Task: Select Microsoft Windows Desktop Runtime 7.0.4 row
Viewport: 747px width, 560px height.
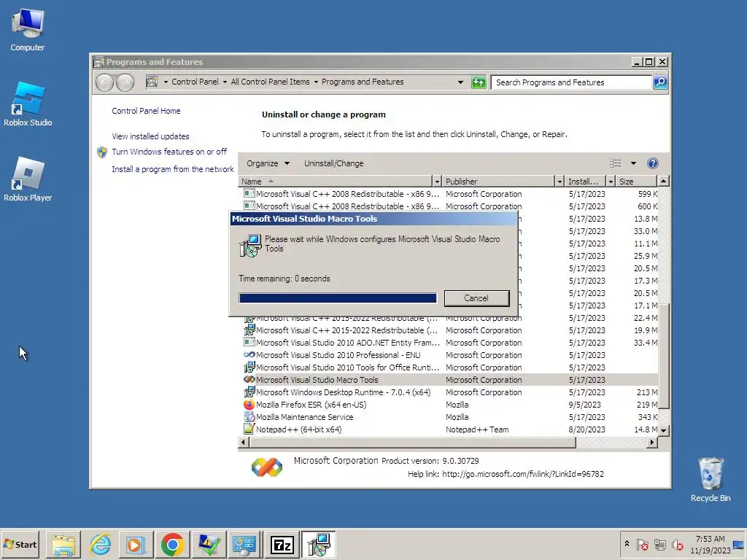Action: 448,392
